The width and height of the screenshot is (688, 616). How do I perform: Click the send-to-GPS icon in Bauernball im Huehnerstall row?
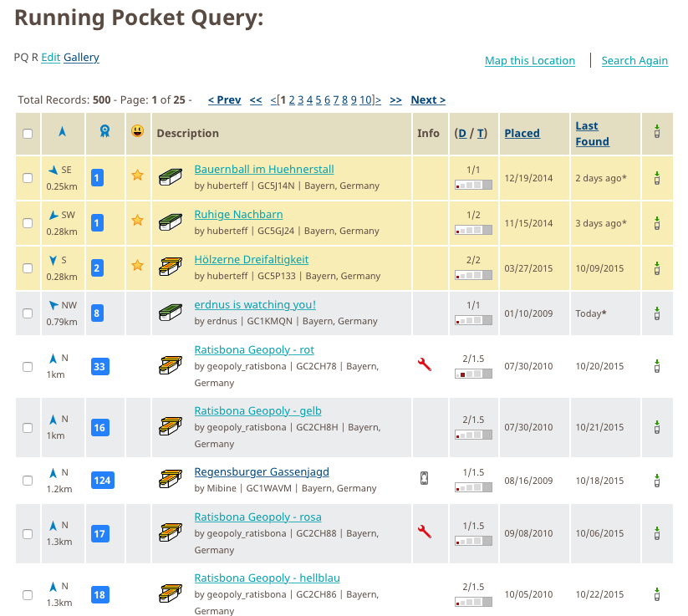(657, 177)
